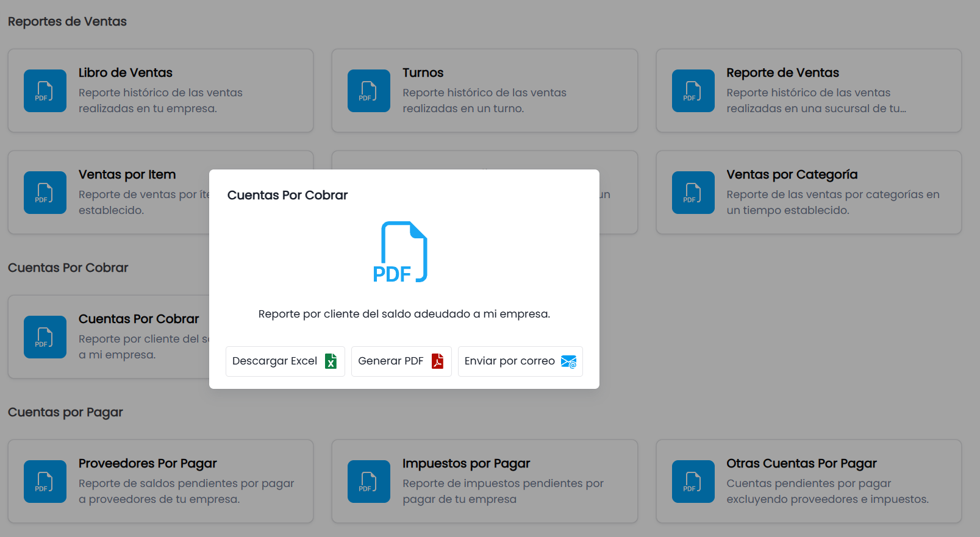
Task: Open the PDF icon for Turnos
Action: (x=369, y=91)
